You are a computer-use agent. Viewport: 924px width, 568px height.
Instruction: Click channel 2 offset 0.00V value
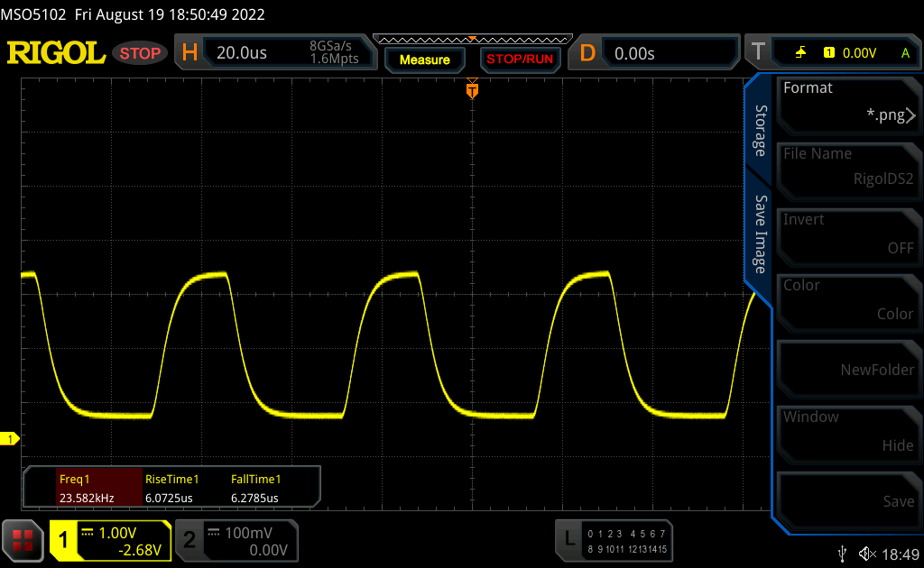point(268,550)
